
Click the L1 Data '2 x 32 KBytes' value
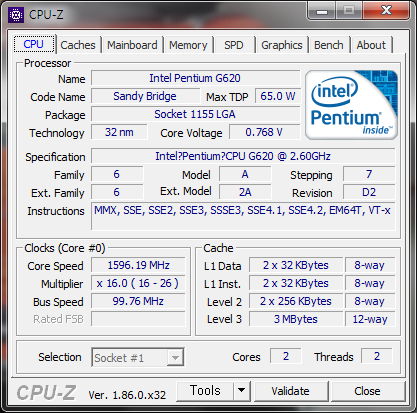296,265
